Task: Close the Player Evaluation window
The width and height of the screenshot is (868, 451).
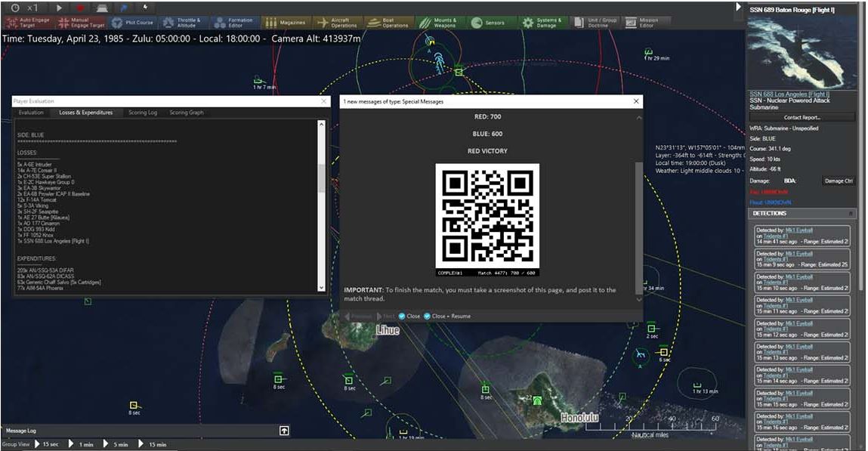Action: 324,101
